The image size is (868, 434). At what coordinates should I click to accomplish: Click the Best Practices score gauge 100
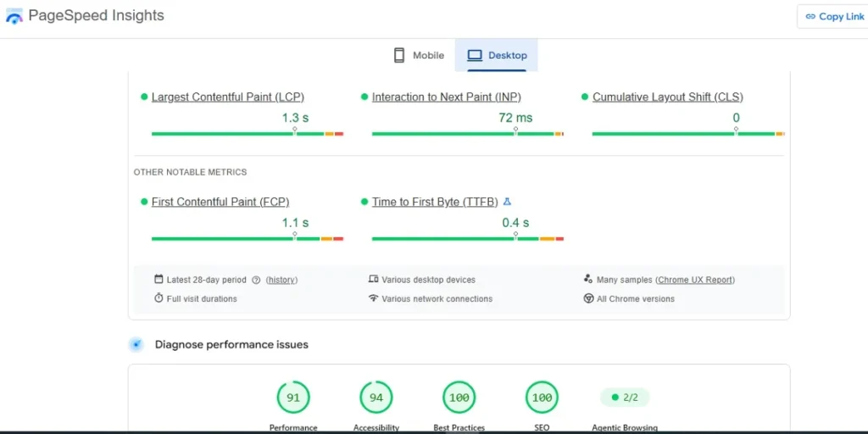pyautogui.click(x=459, y=398)
